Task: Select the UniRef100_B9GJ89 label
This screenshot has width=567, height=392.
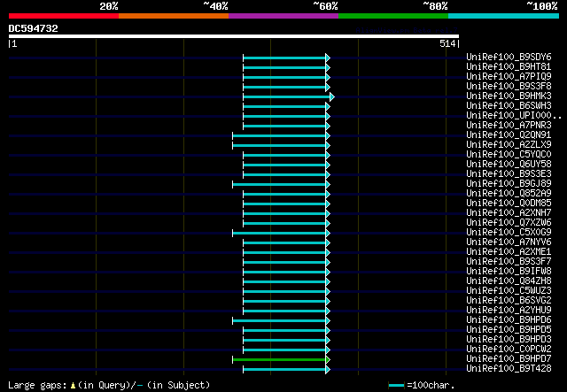Action: (x=509, y=184)
